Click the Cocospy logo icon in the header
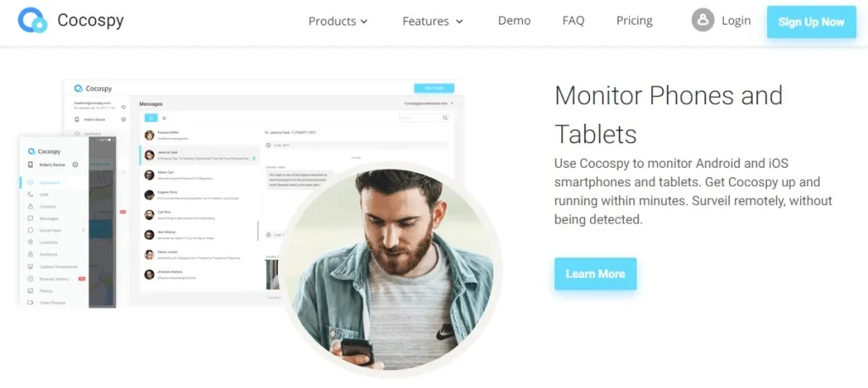Viewport: 868px width, 388px height. point(32,20)
